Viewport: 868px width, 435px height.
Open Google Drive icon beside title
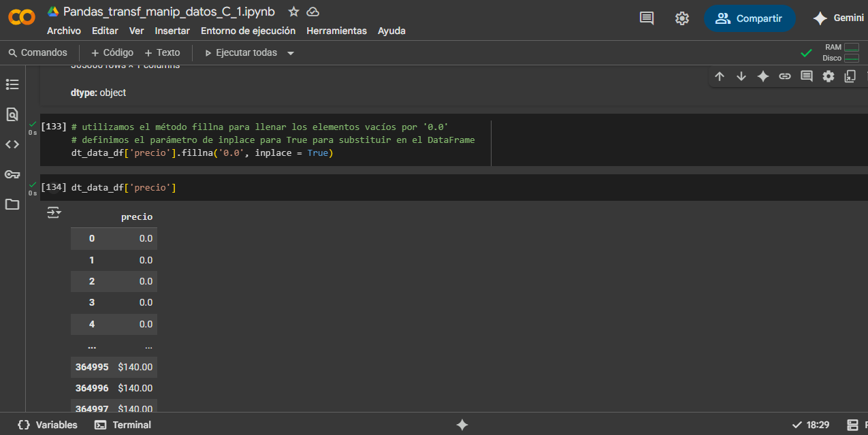[x=53, y=12]
